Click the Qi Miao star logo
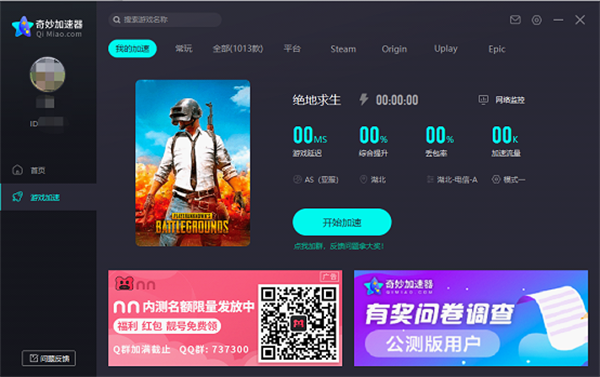This screenshot has width=600, height=377. click(x=22, y=27)
